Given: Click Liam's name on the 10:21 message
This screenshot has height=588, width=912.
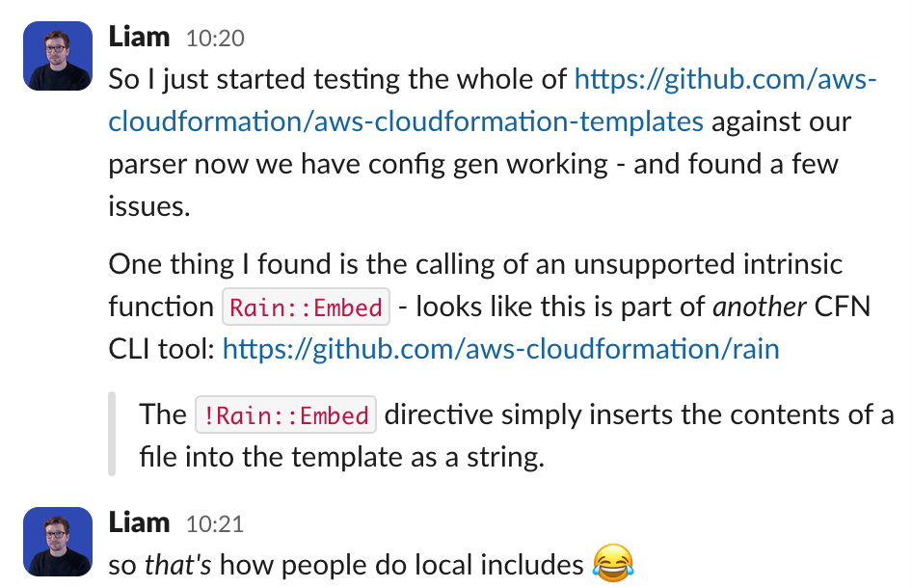Looking at the screenshot, I should [139, 522].
